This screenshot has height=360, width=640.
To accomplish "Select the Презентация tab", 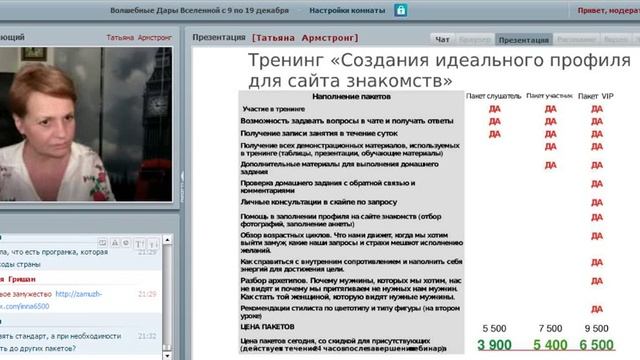I will tap(524, 40).
